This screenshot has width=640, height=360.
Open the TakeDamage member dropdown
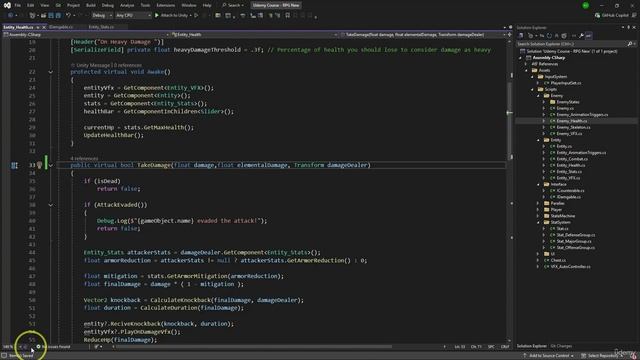click(x=423, y=35)
